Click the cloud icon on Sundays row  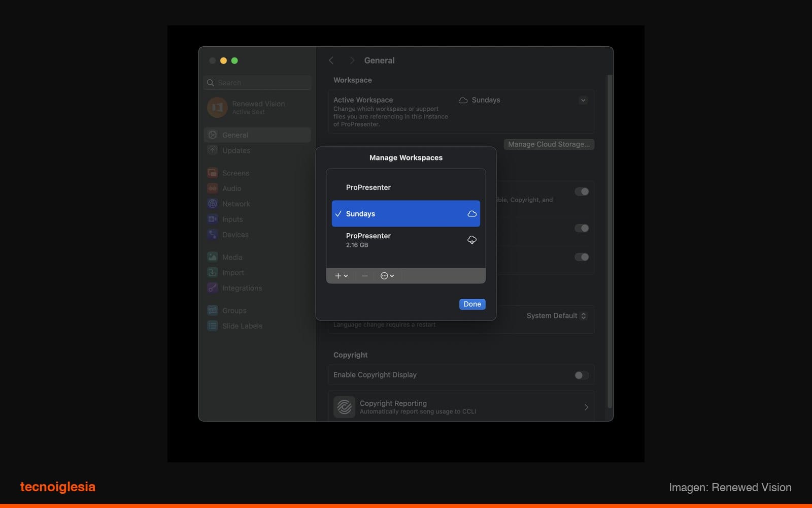pos(472,214)
